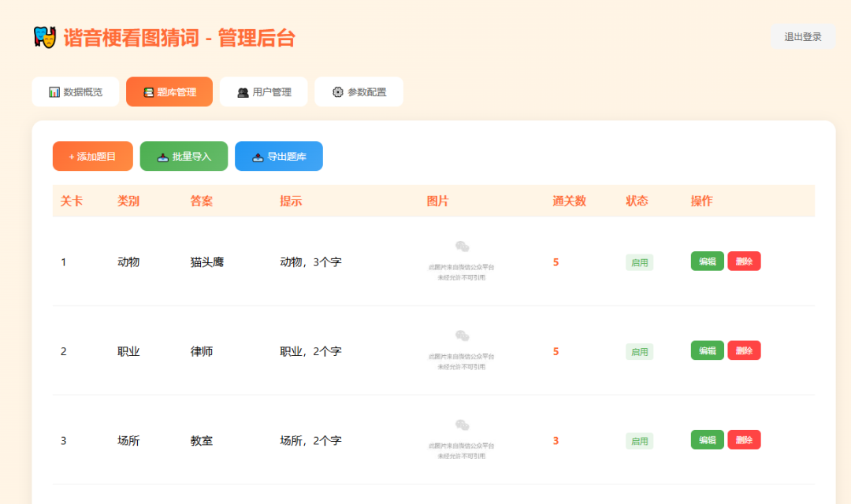Select the answer cell 猫头鹰
The image size is (851, 504).
click(x=207, y=262)
